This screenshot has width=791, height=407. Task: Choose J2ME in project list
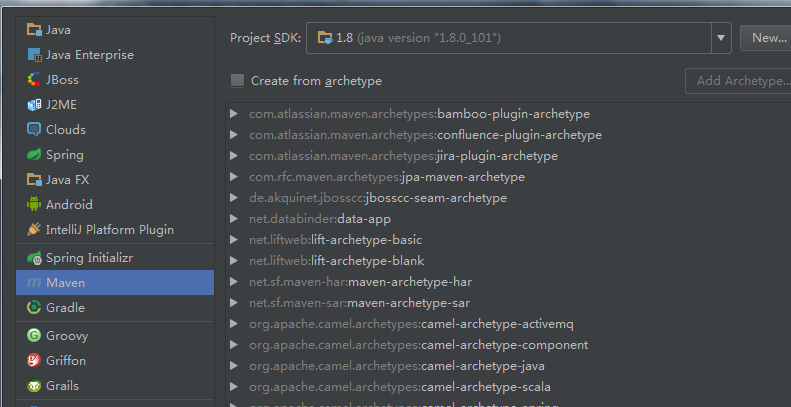[x=115, y=105]
